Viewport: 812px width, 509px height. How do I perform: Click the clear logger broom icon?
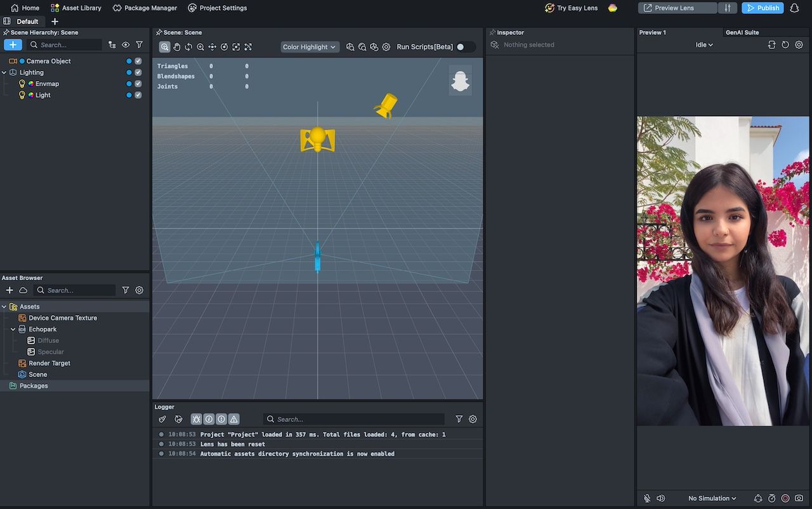[162, 419]
